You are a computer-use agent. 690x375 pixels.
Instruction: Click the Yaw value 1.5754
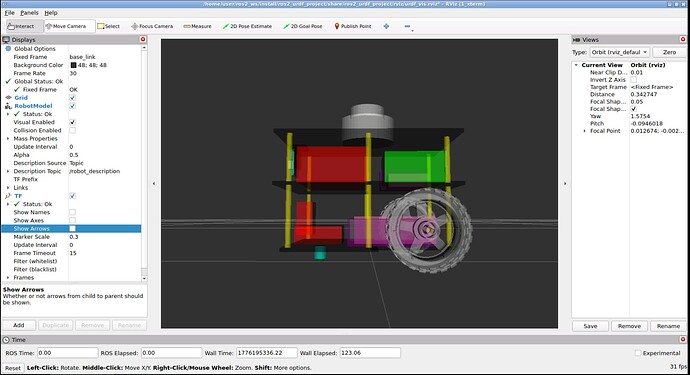pyautogui.click(x=640, y=116)
